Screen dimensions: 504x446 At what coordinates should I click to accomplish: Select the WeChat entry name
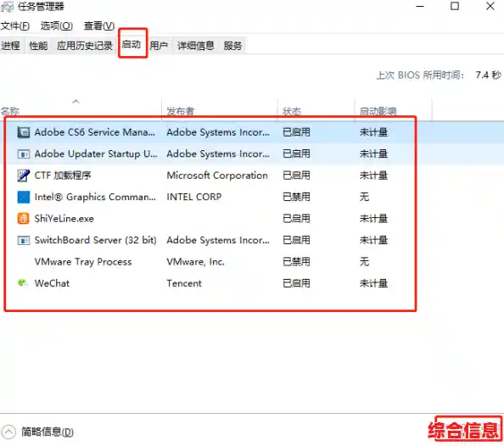52,283
